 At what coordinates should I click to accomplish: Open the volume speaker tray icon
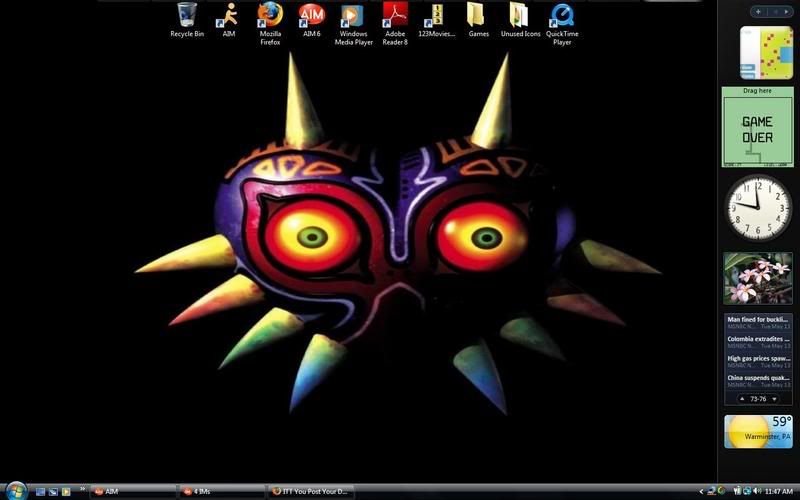tap(757, 491)
